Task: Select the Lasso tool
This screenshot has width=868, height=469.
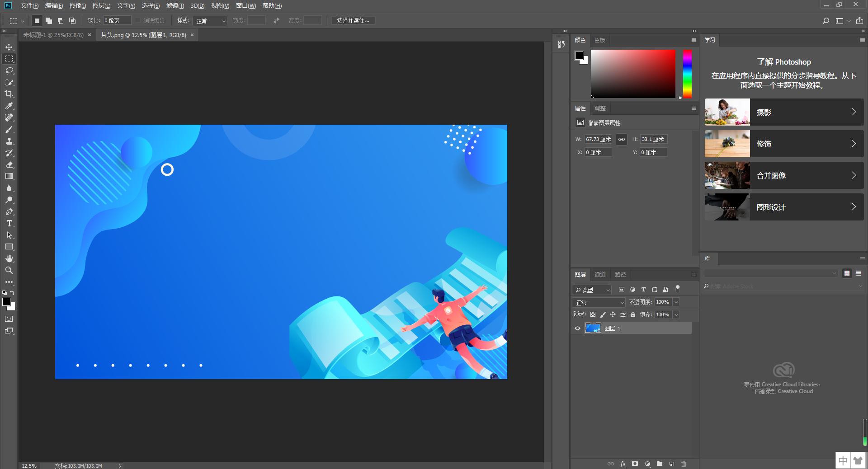Action: point(9,70)
